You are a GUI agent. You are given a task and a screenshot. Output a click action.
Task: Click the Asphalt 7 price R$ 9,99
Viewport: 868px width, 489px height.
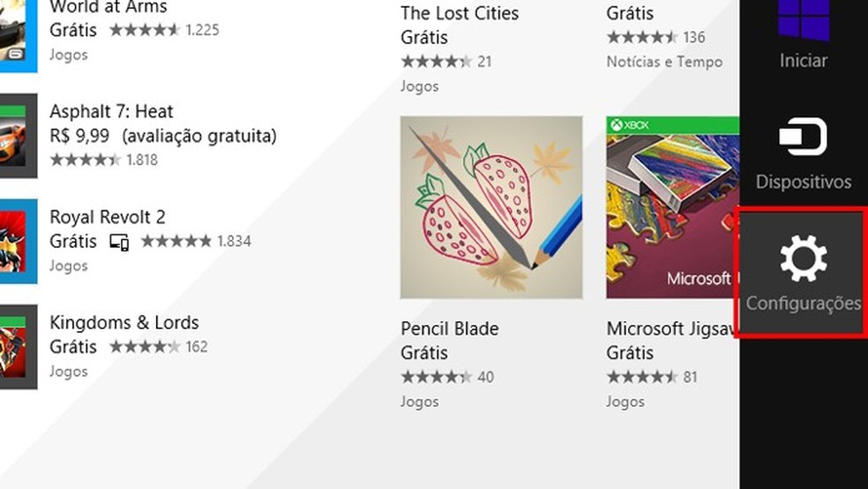(x=80, y=136)
